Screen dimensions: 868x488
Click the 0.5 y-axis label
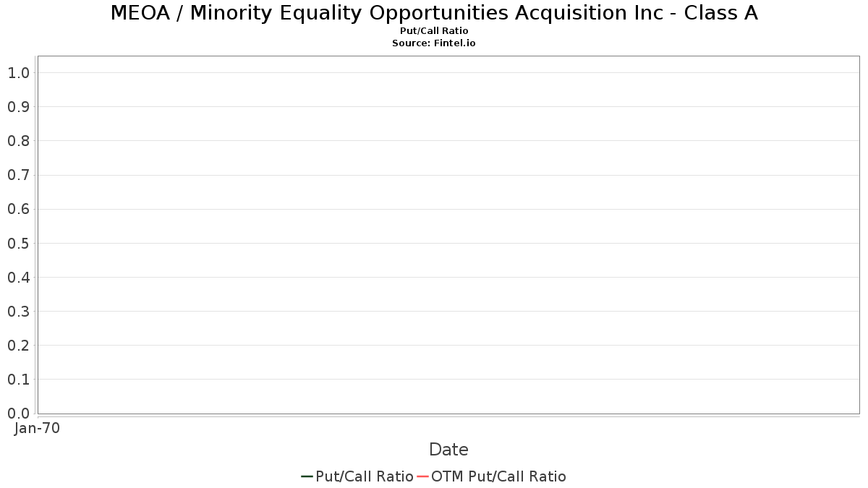[18, 243]
